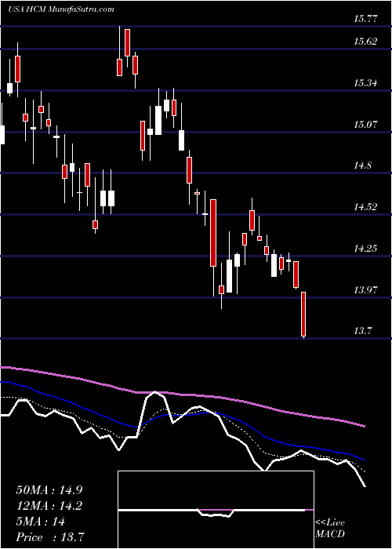Click the 15.07 price level label
This screenshot has width=392, height=549.
click(x=365, y=124)
